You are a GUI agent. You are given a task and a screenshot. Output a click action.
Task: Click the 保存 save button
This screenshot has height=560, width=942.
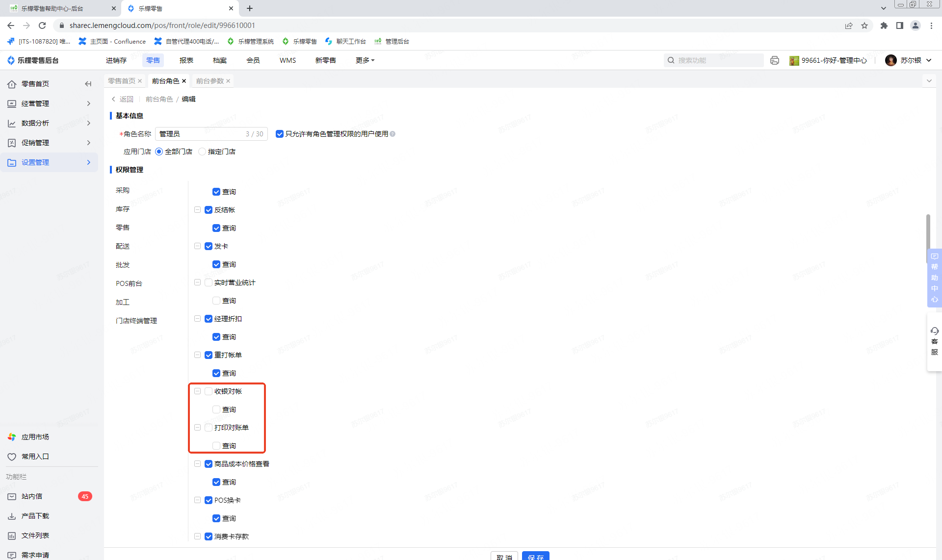click(535, 556)
